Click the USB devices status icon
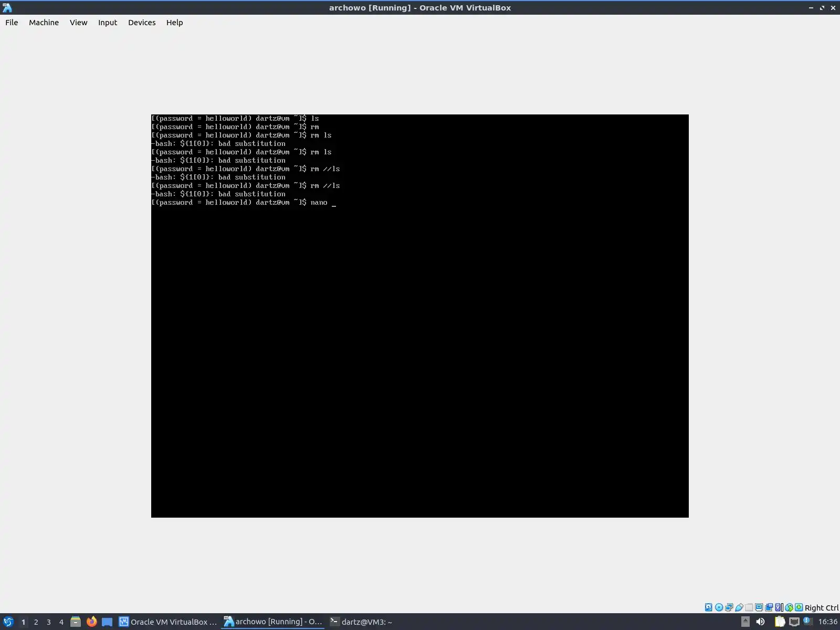 click(x=739, y=607)
